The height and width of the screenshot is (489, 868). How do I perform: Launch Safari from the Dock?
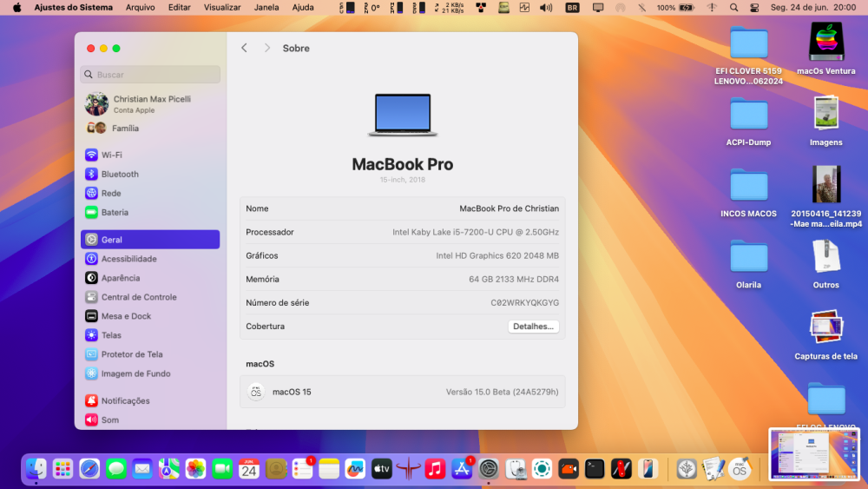[89, 469]
